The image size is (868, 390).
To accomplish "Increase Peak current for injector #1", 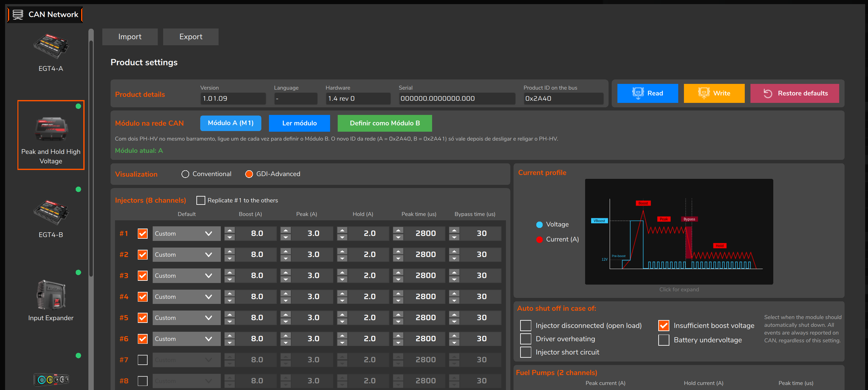I will [x=286, y=230].
